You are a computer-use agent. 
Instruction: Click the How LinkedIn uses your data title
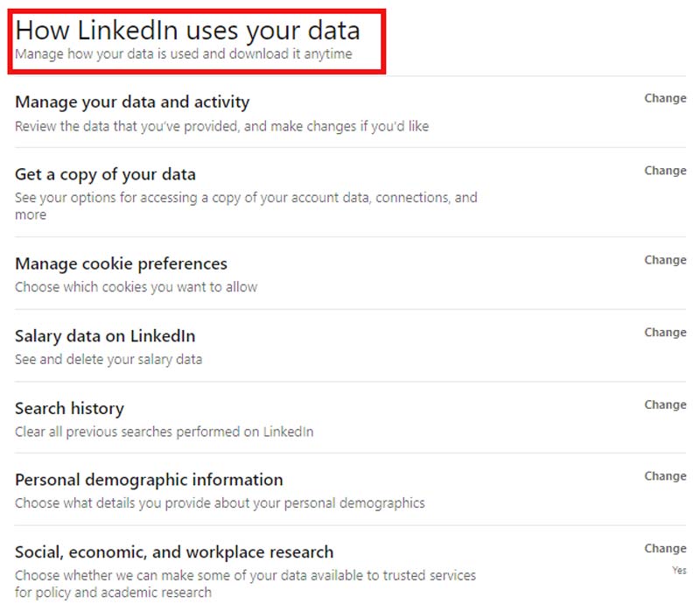(x=187, y=31)
